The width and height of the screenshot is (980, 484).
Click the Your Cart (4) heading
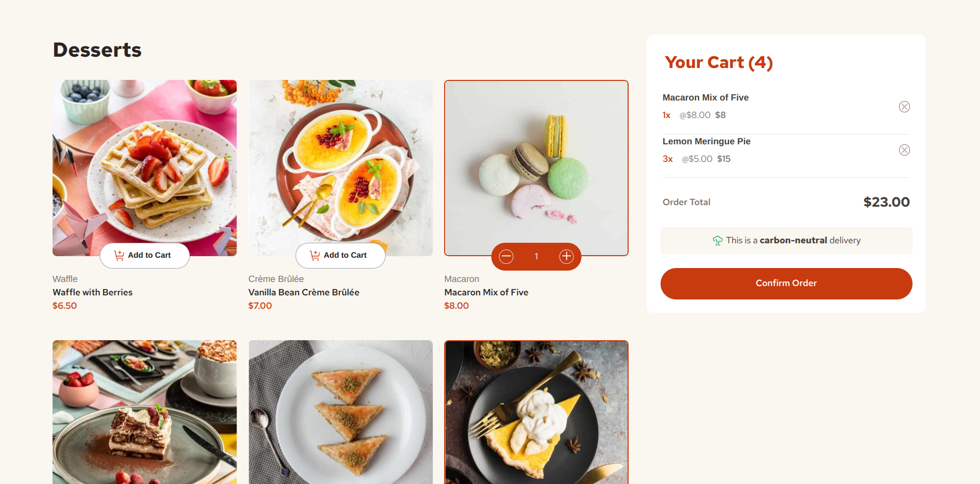pos(719,62)
